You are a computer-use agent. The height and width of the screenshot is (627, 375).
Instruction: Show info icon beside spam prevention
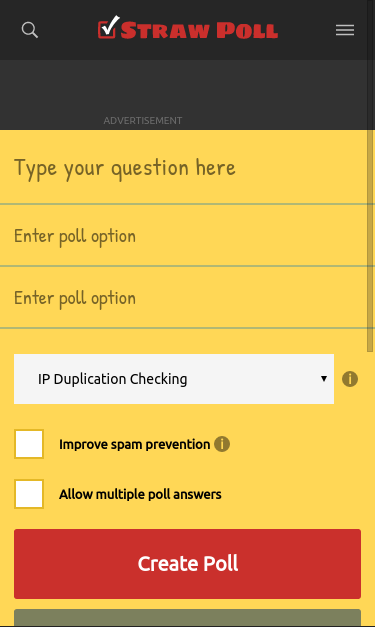(222, 444)
